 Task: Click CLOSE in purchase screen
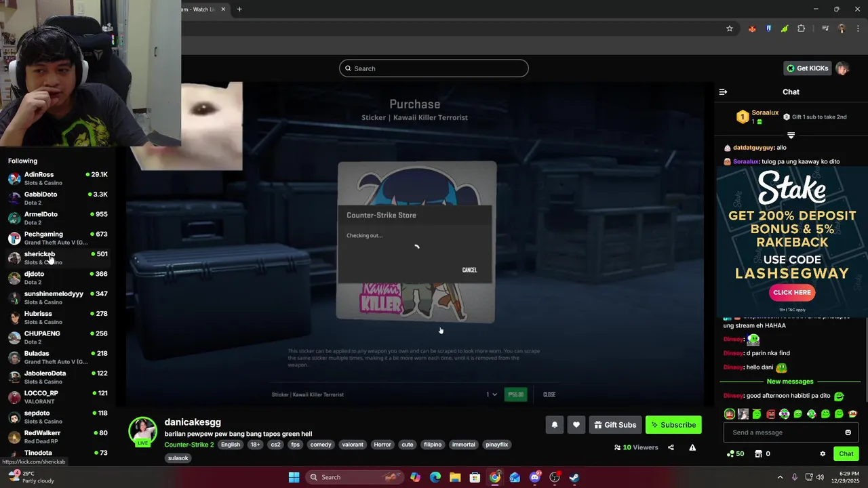pos(549,394)
